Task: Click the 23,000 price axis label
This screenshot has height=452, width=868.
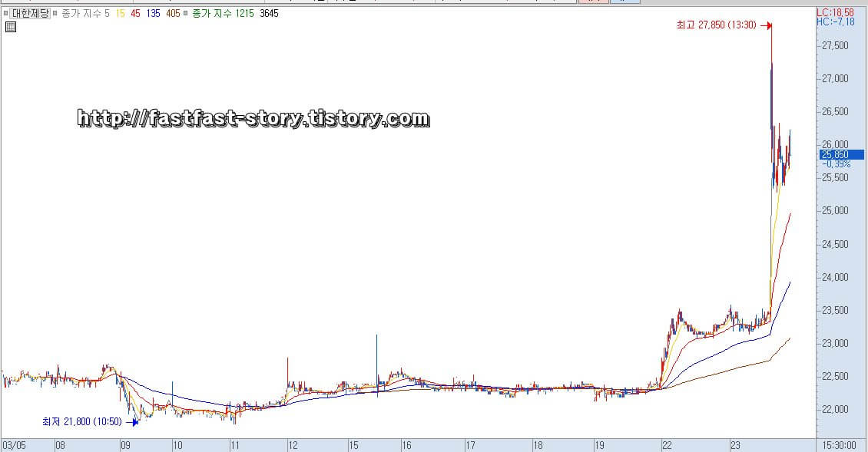Action: click(x=835, y=343)
